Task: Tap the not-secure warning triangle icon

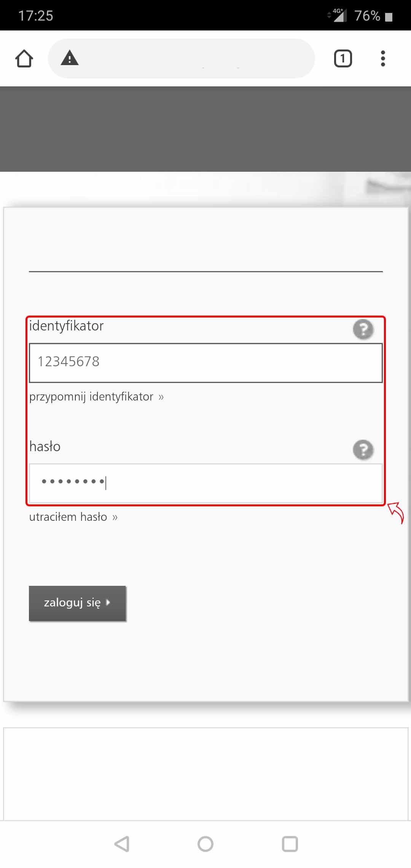Action: click(70, 58)
